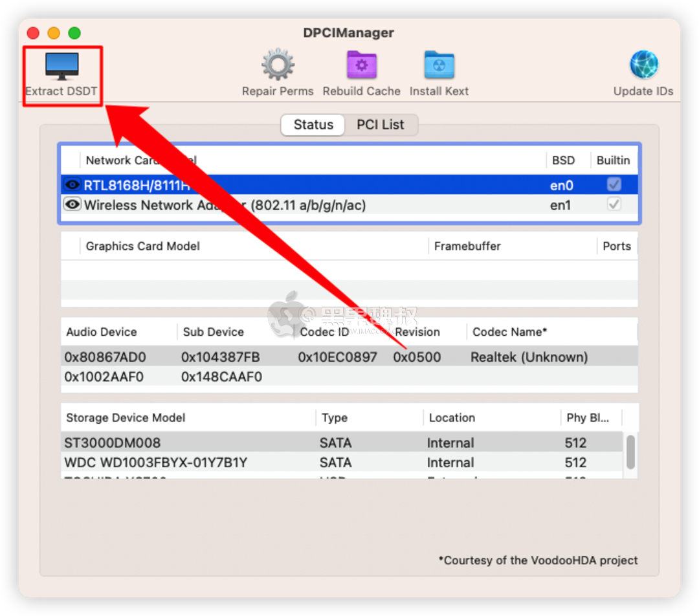
Task: Toggle Builtin checkbox for en0
Action: (x=614, y=185)
